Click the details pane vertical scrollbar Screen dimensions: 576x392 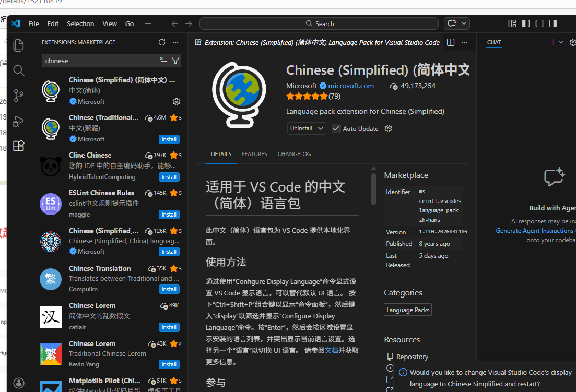373,189
